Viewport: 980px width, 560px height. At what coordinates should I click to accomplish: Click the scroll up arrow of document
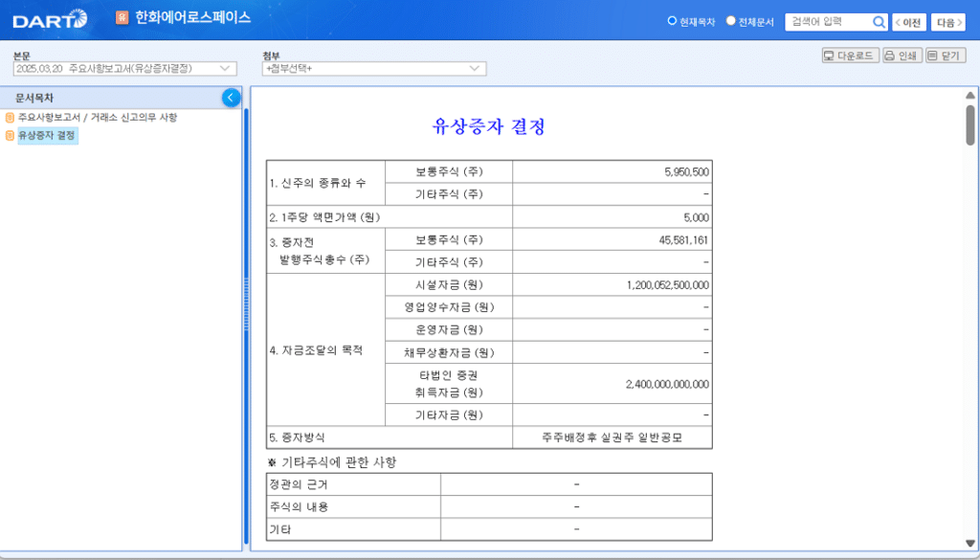(x=970, y=96)
